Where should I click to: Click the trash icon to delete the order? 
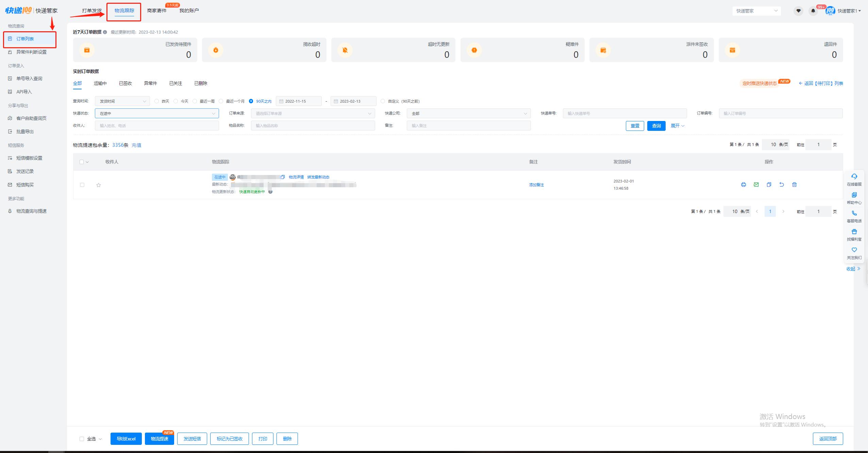coord(794,185)
